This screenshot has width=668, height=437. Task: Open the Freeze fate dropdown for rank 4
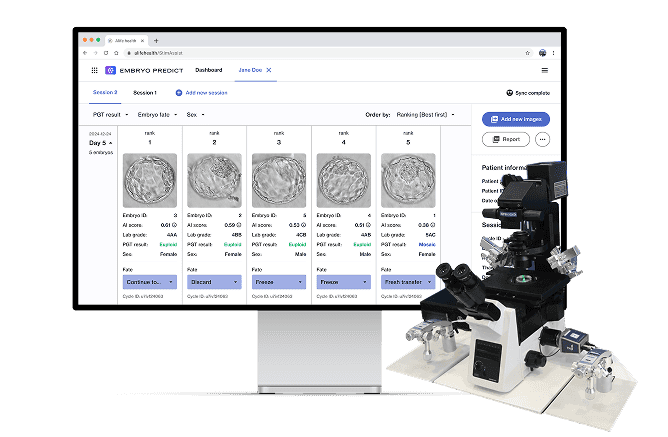tap(344, 282)
